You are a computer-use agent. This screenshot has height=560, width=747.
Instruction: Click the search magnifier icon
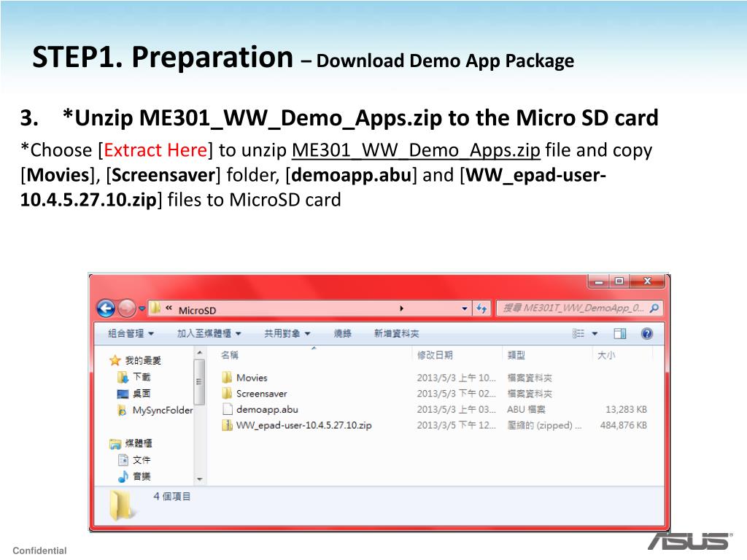click(654, 308)
